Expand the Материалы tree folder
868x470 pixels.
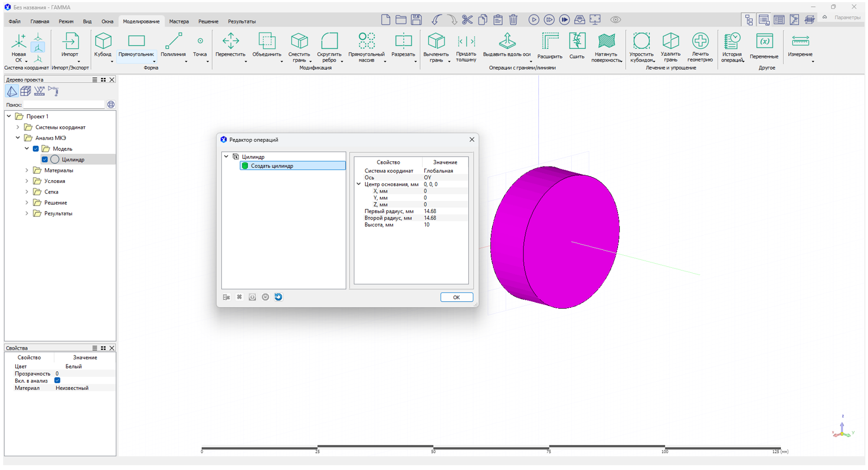(27, 170)
